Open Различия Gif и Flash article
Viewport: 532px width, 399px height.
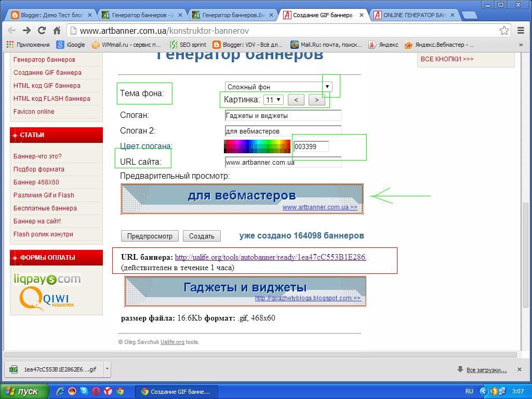pyautogui.click(x=44, y=195)
